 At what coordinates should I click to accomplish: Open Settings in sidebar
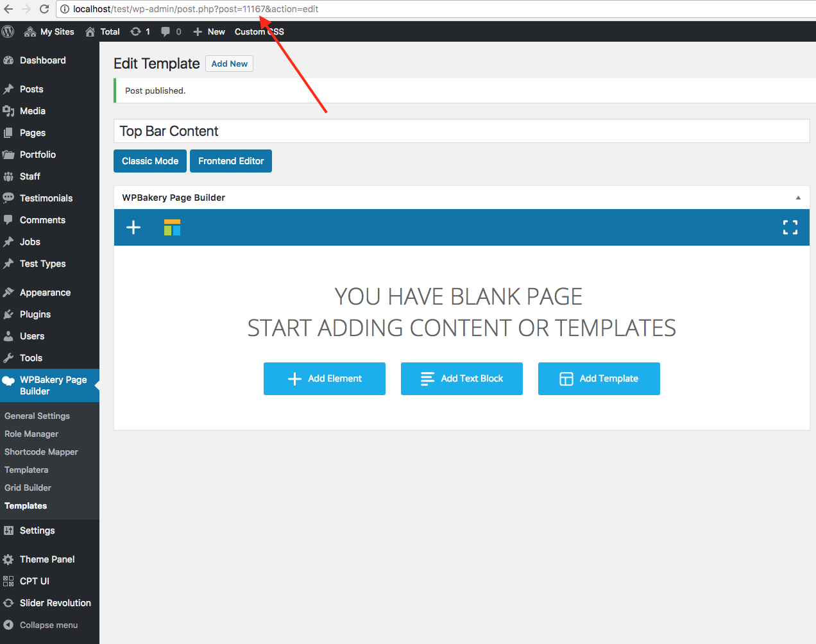[49, 530]
